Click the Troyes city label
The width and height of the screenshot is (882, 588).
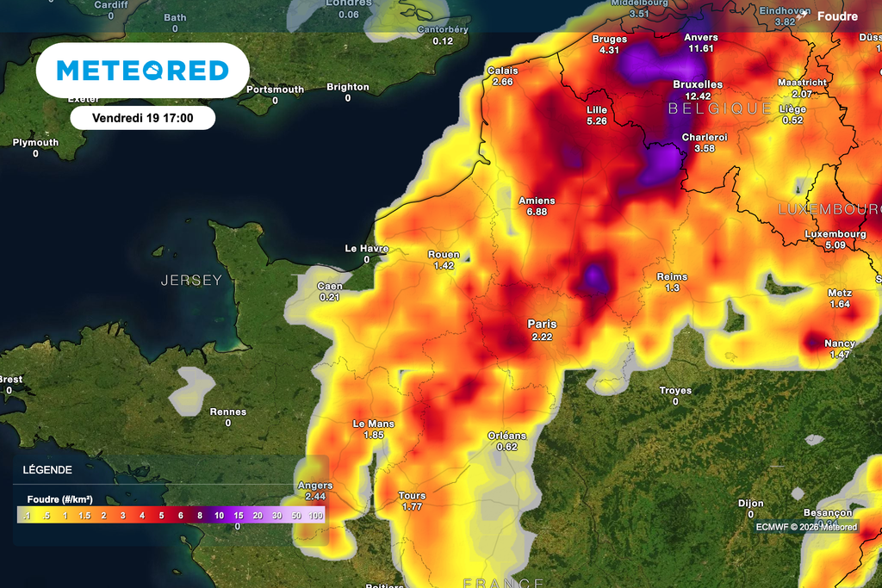point(675,391)
